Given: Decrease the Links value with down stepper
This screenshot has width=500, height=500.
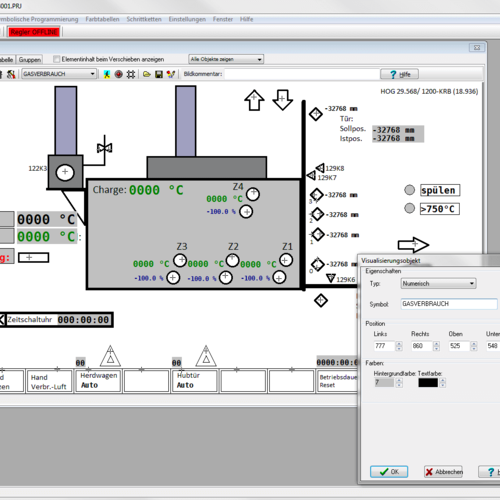Looking at the screenshot, I should (x=399, y=348).
